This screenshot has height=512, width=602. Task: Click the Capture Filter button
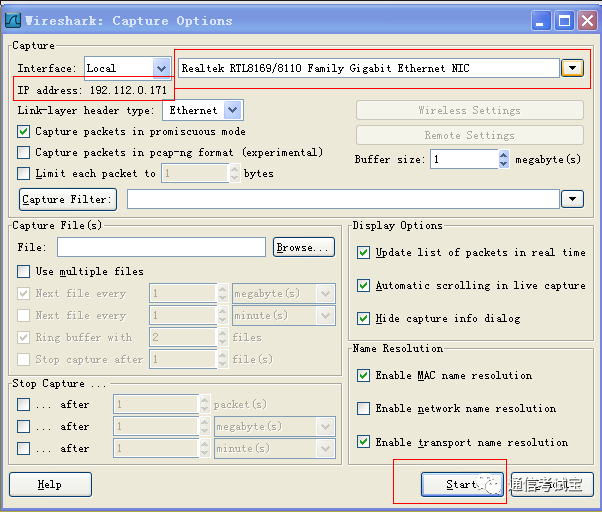click(x=68, y=199)
